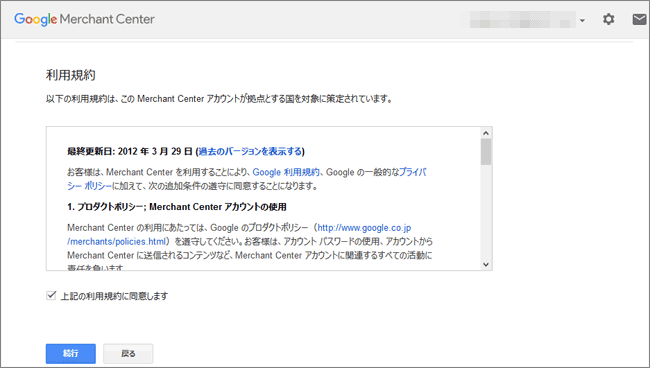Click the terms box scrollbar thumb
Image resolution: width=650 pixels, height=368 pixels.
click(x=486, y=152)
